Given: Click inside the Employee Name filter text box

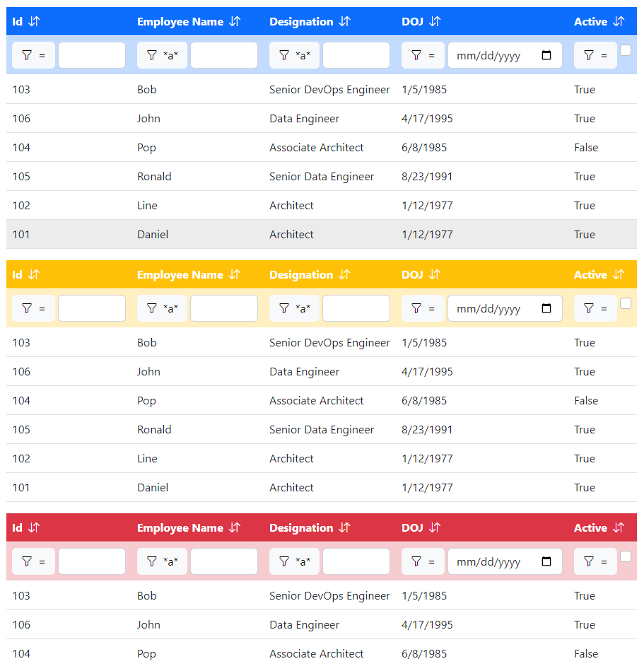Looking at the screenshot, I should point(224,55).
